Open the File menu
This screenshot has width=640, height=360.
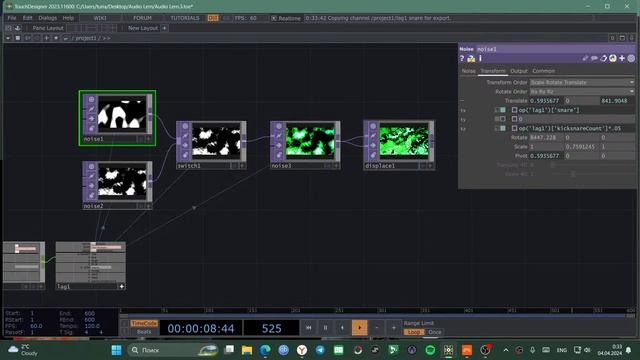(12, 18)
